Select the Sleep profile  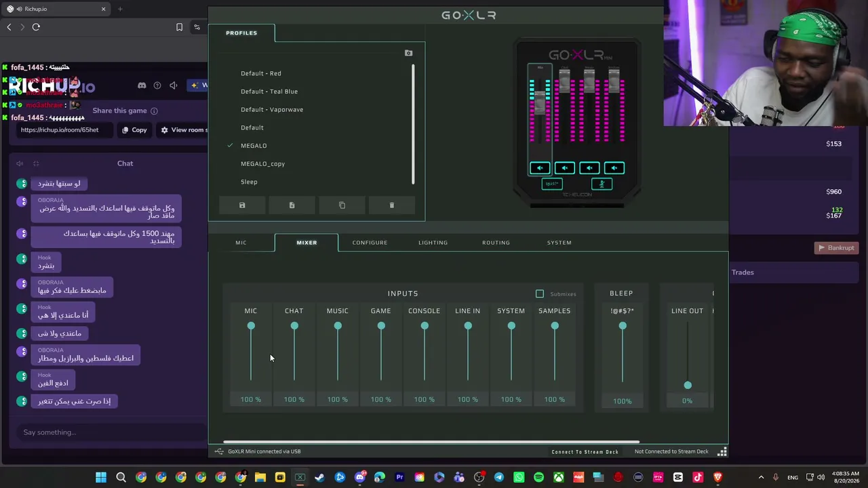pyautogui.click(x=249, y=182)
